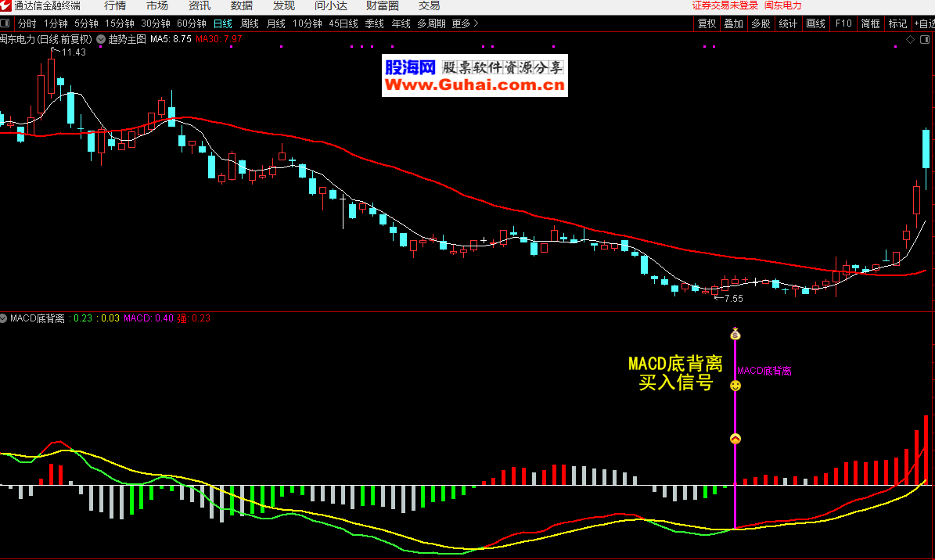Click the 11.43 high price label

[74, 52]
